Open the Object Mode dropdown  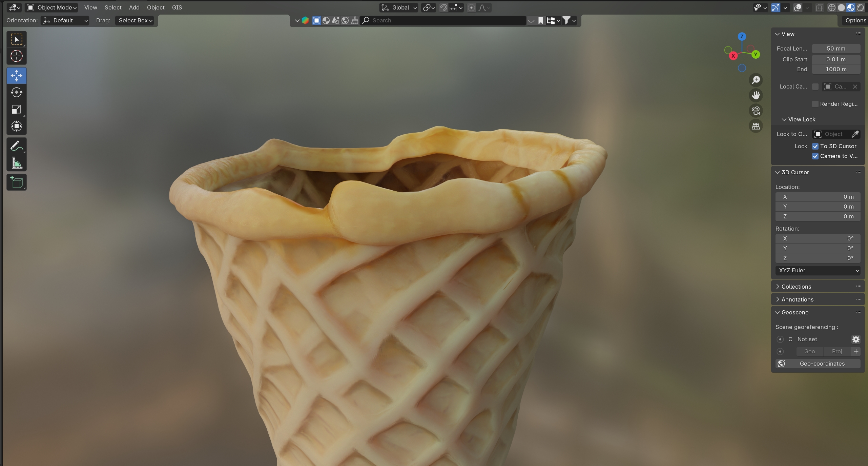(x=52, y=7)
